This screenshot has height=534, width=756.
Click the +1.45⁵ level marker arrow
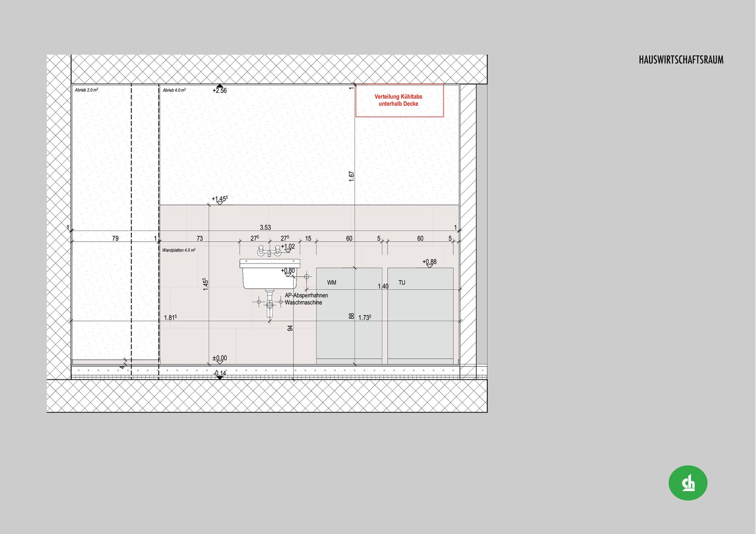coord(219,202)
